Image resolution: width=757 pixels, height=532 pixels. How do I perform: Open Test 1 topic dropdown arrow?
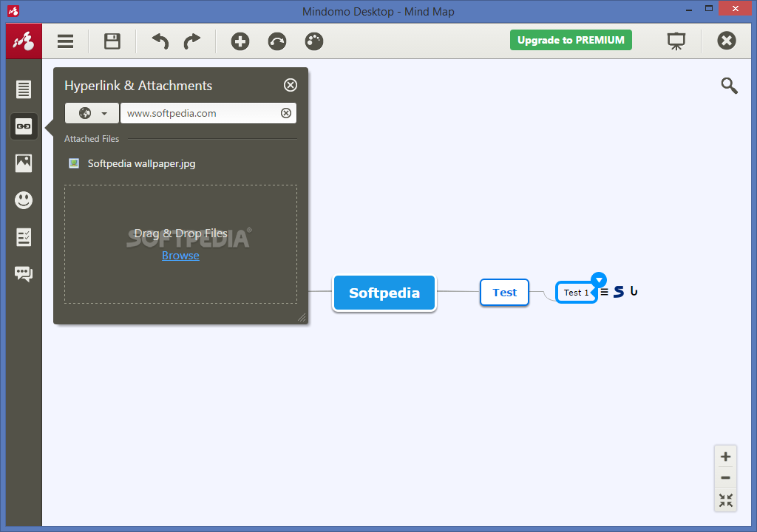(599, 279)
